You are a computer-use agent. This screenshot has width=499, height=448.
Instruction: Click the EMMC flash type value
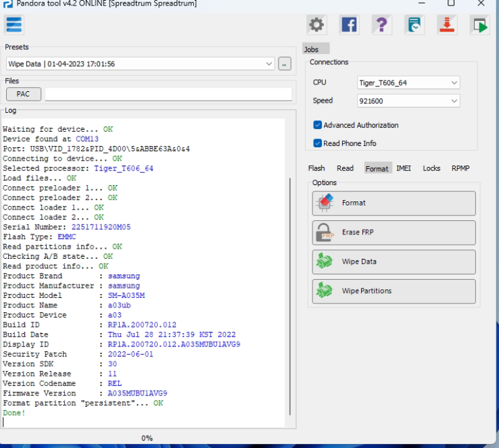(x=67, y=237)
